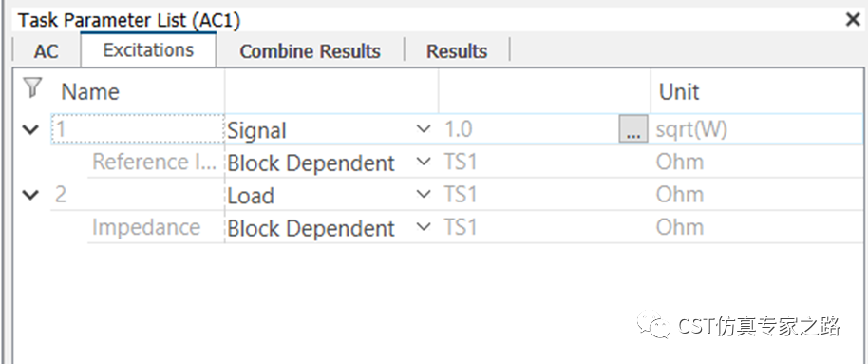Select the sqrt(W) unit cell
Screen dimensions: 868x364
pos(691,130)
